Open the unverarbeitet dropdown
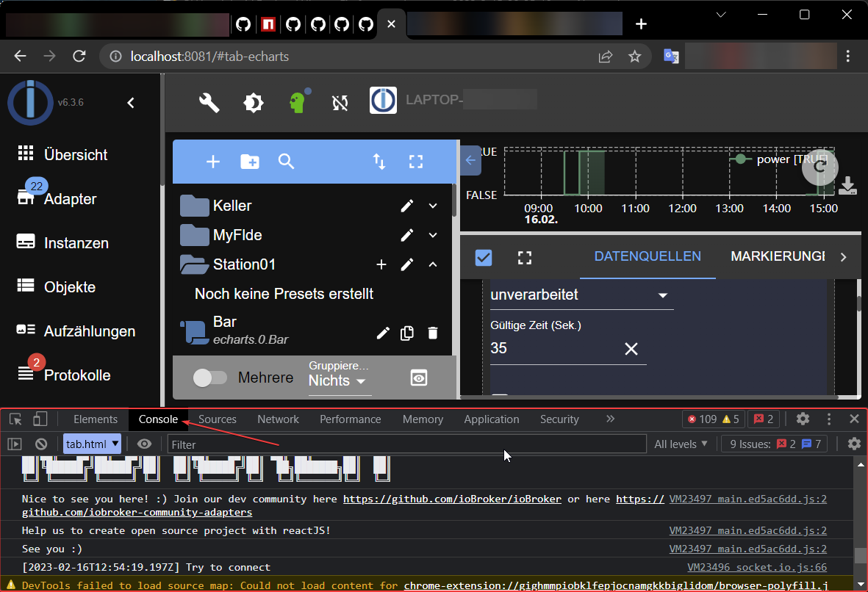Image resolution: width=868 pixels, height=592 pixels. tap(582, 295)
